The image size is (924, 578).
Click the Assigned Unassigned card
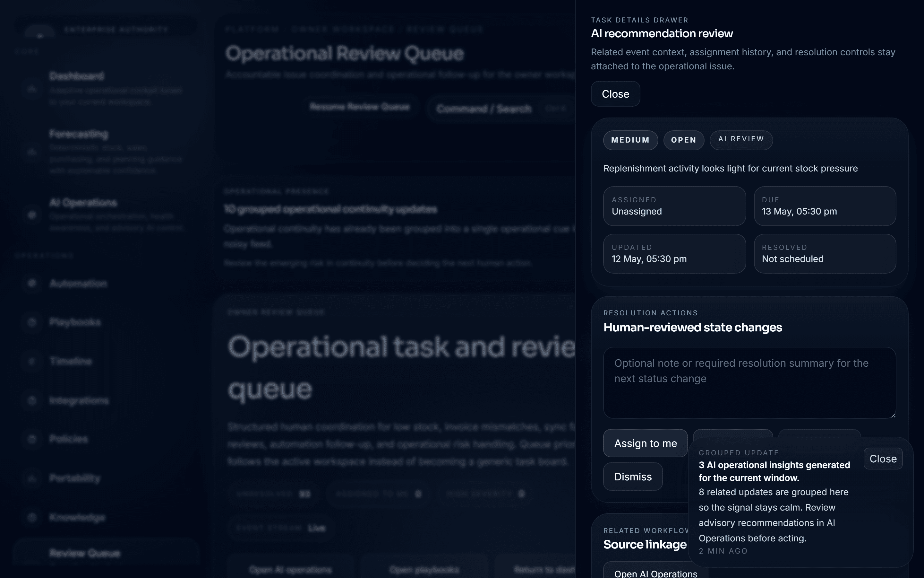click(x=674, y=206)
